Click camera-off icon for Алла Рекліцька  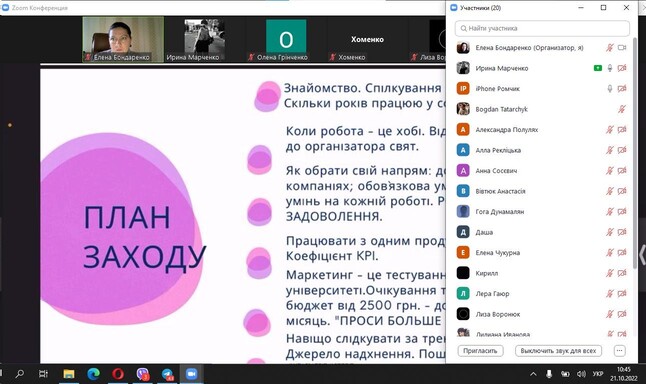[622, 150]
